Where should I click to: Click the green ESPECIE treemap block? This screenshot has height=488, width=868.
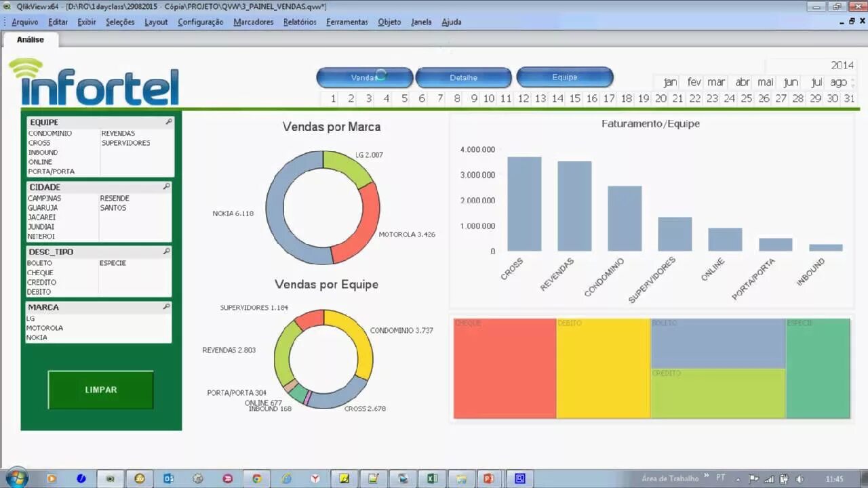click(x=818, y=368)
